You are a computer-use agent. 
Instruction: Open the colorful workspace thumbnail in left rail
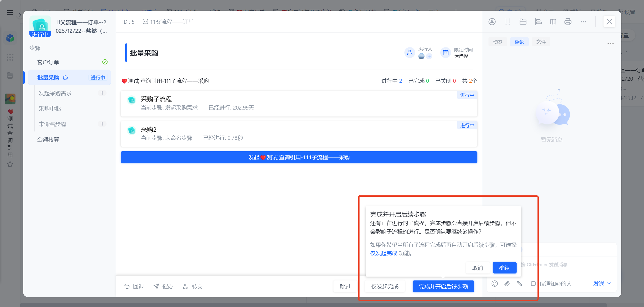[10, 99]
